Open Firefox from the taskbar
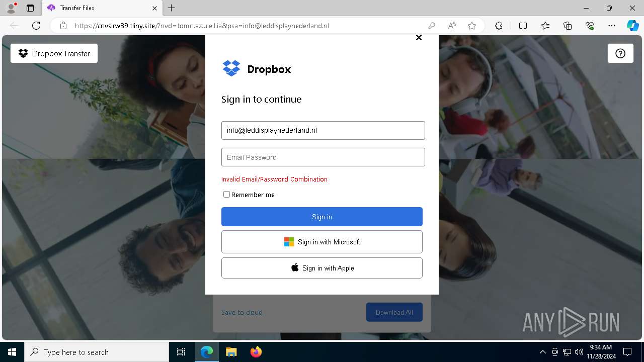This screenshot has width=644, height=362. tap(256, 352)
